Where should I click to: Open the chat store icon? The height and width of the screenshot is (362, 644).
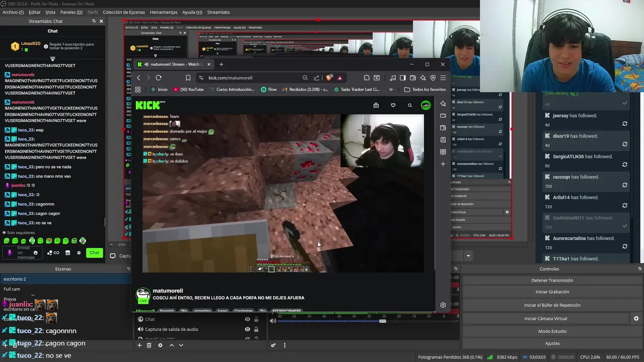point(67,253)
